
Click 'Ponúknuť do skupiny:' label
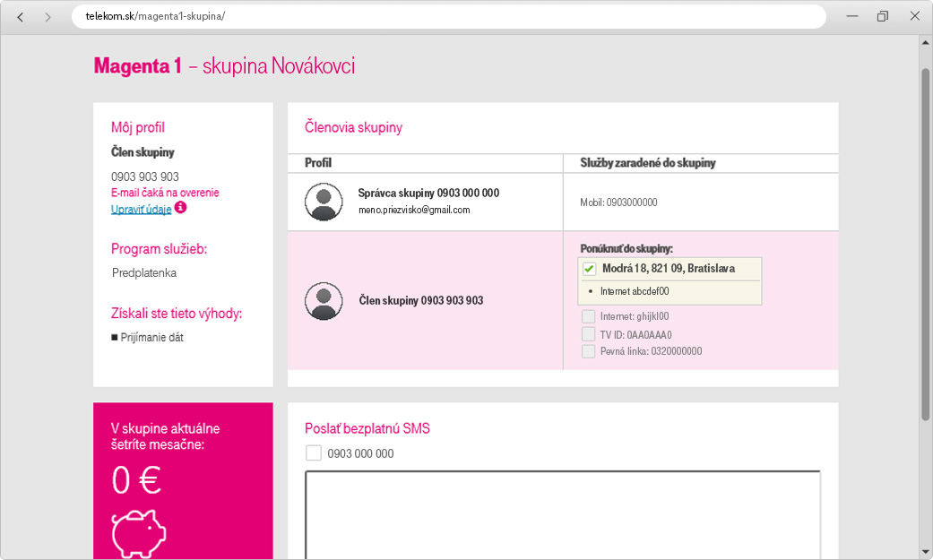click(x=626, y=249)
